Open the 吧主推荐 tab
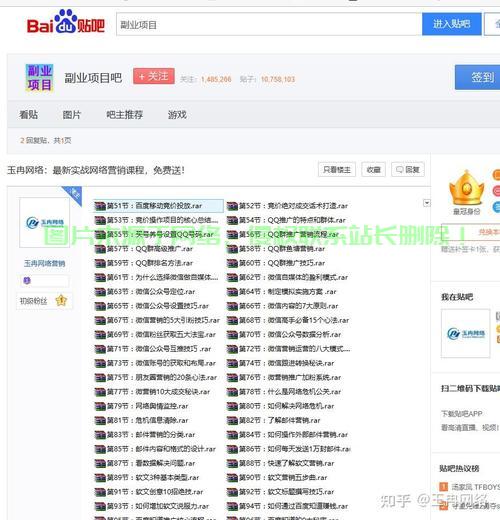 pos(125,115)
